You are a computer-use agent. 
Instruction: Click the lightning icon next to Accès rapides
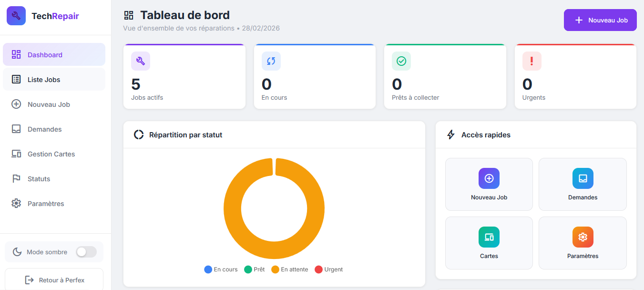(450, 135)
